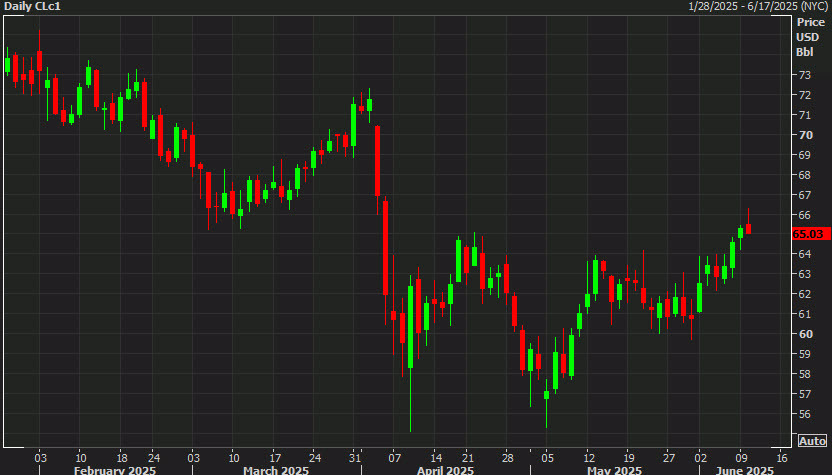Click the 24 date tick in February
Image resolution: width=832 pixels, height=475 pixels.
(154, 458)
